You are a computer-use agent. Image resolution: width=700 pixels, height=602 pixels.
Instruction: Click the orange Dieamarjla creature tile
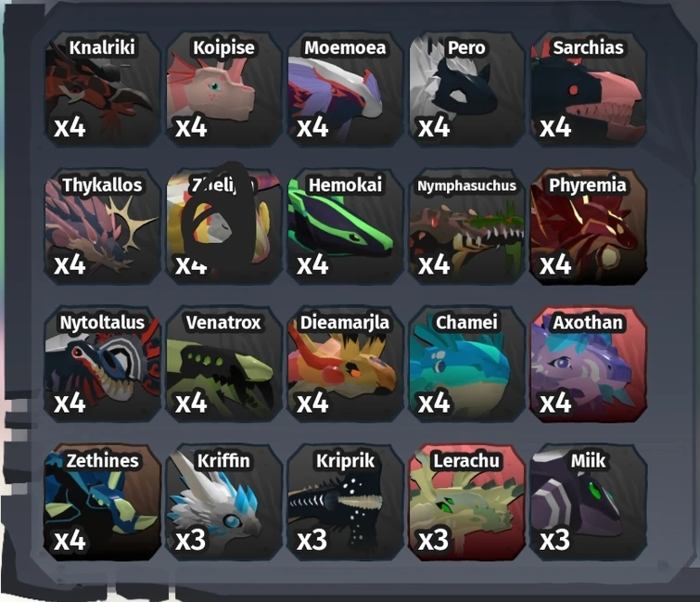(345, 364)
